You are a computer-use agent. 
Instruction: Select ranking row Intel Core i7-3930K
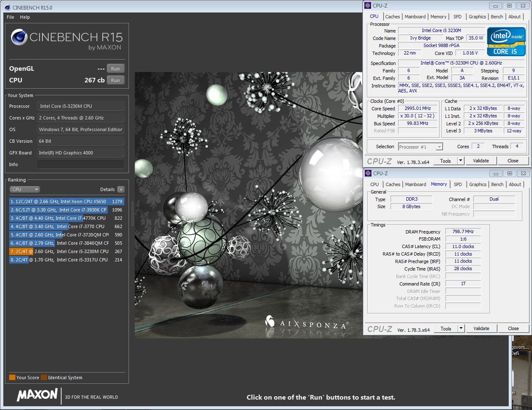tap(67, 210)
